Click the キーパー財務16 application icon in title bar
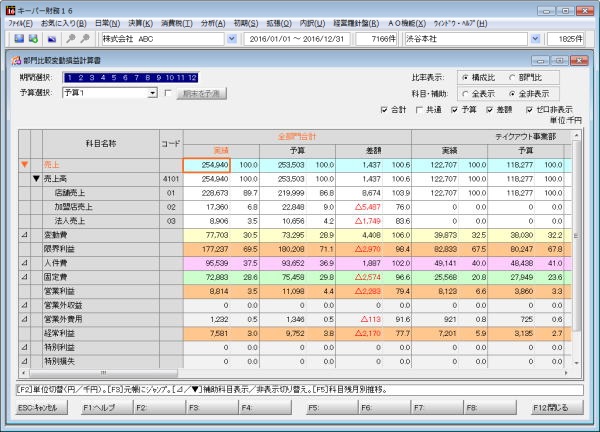The height and width of the screenshot is (432, 600). 11,10
